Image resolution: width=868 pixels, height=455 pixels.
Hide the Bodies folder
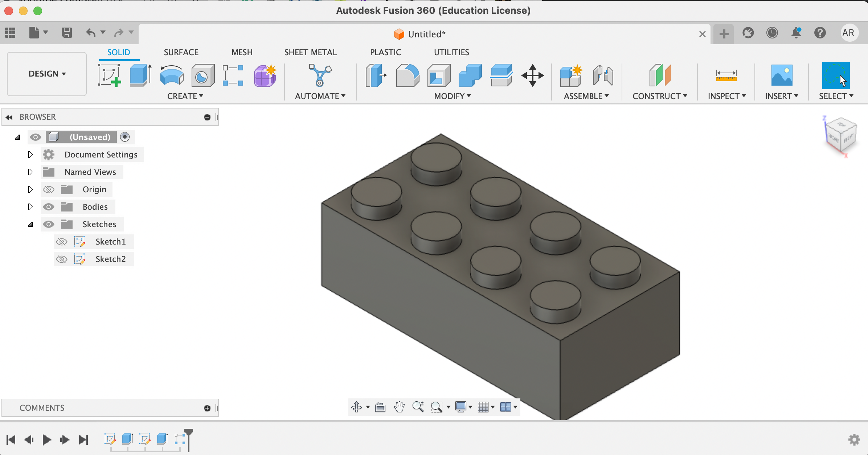coord(49,207)
